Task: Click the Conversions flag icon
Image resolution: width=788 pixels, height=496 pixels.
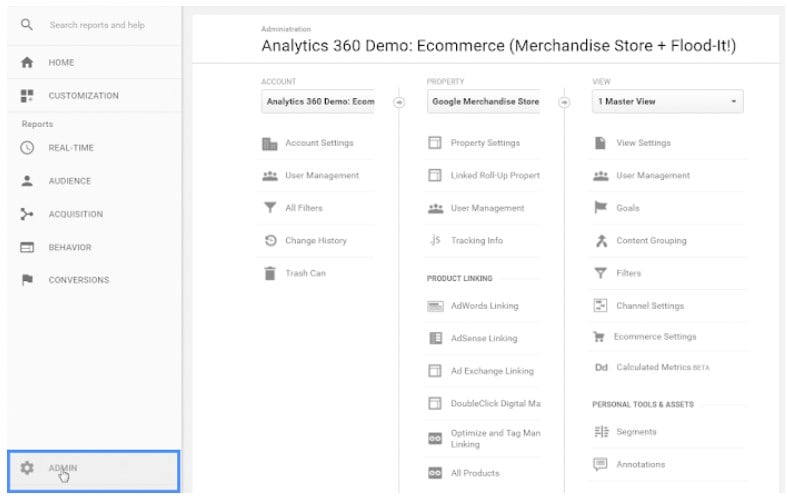Action: point(27,280)
